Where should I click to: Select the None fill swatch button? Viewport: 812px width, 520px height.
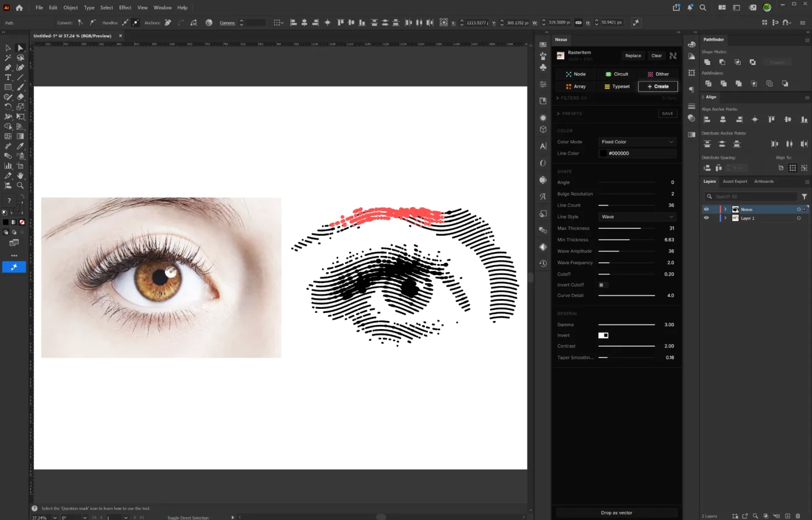[x=23, y=222]
